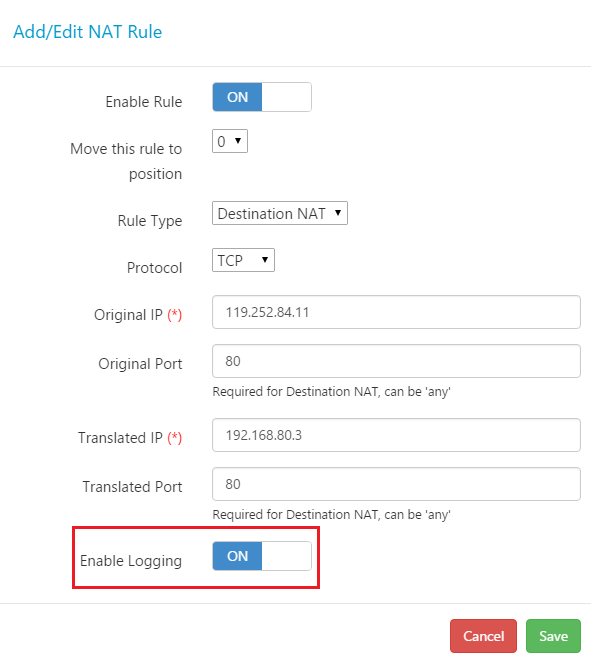Focus the Translated IP field containing 192.168.80.3

tap(396, 435)
